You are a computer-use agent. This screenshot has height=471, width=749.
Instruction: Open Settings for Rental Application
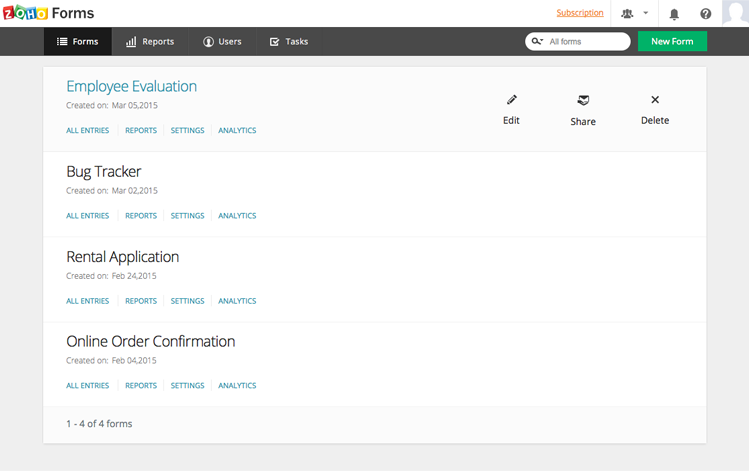[x=187, y=301]
